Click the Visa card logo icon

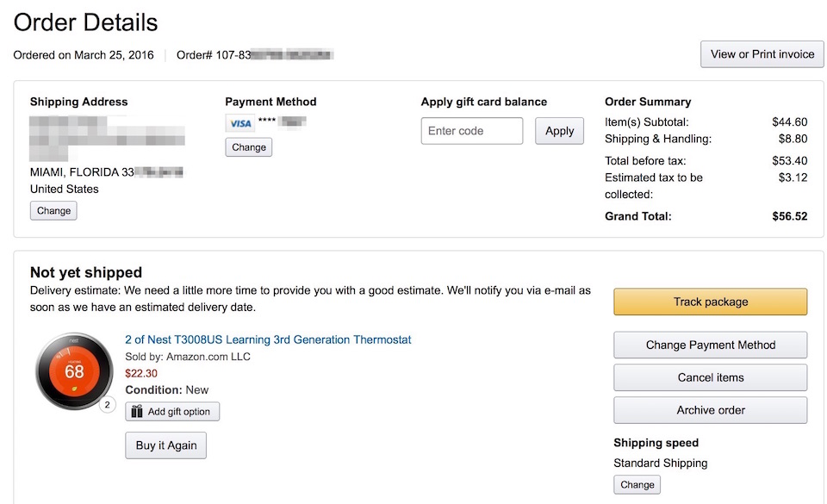(240, 123)
